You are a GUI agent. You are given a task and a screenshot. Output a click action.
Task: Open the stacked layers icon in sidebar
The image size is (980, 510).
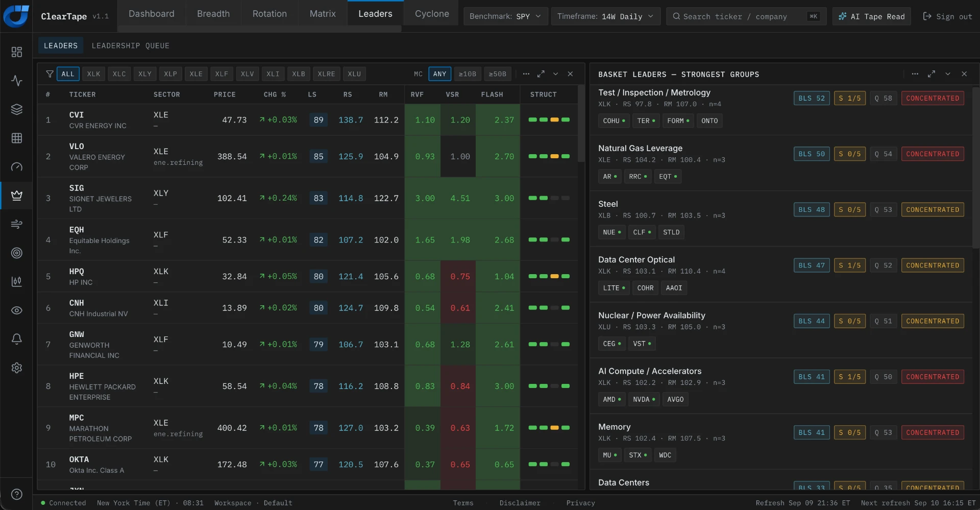17,109
